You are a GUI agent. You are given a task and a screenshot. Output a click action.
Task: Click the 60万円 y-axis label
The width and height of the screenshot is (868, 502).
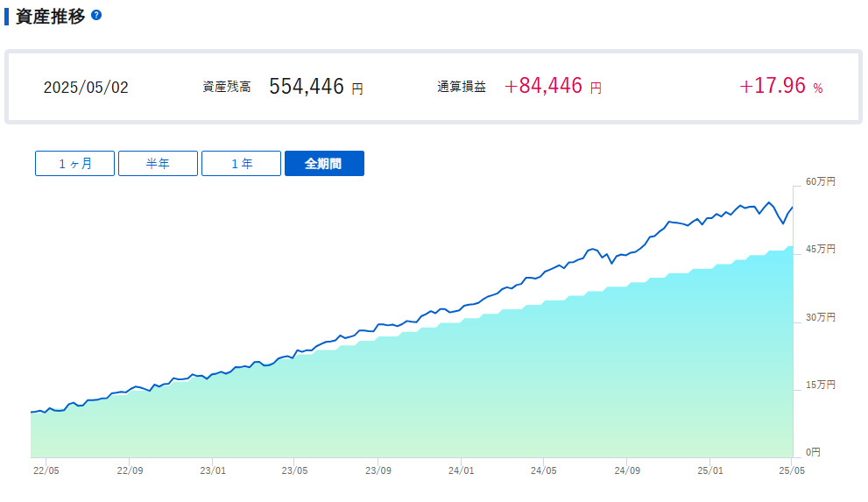pyautogui.click(x=821, y=181)
